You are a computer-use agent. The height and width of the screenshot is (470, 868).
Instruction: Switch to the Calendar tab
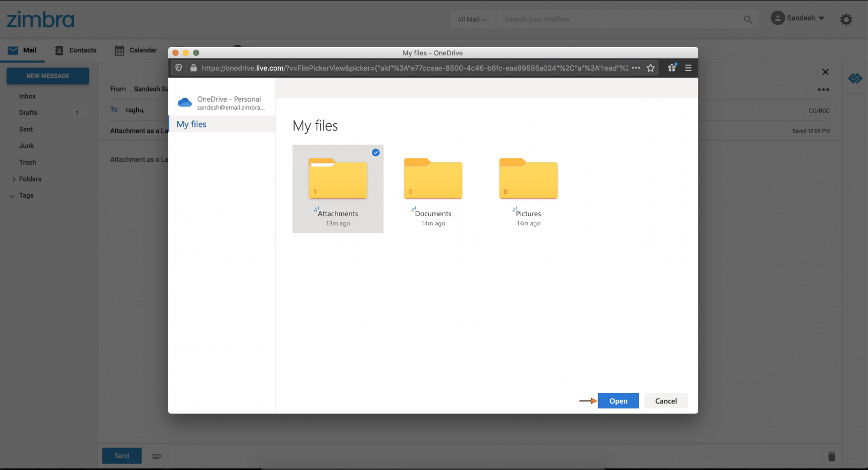coord(136,50)
